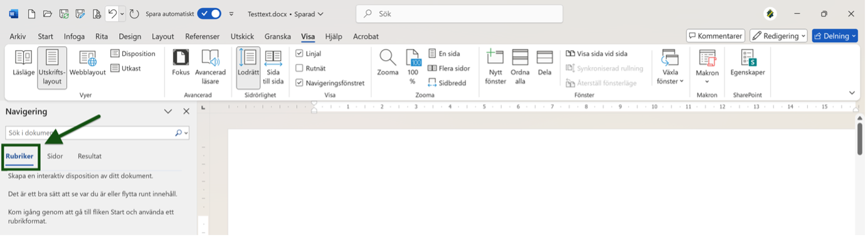Open the Zooma dialog

point(388,63)
